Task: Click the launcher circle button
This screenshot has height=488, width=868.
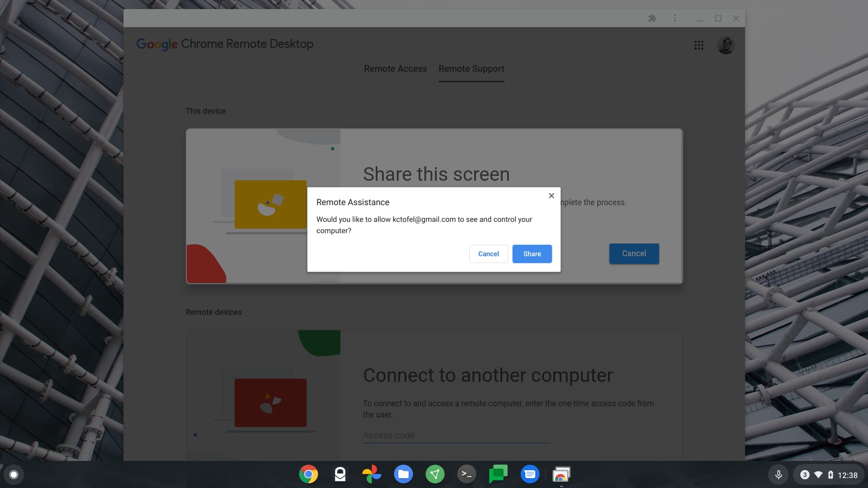Action: [x=14, y=474]
